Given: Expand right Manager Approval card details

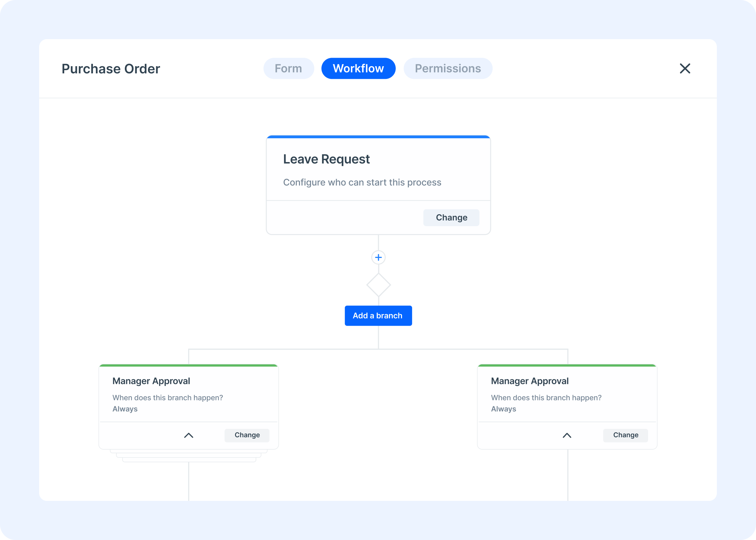Looking at the screenshot, I should [x=567, y=435].
